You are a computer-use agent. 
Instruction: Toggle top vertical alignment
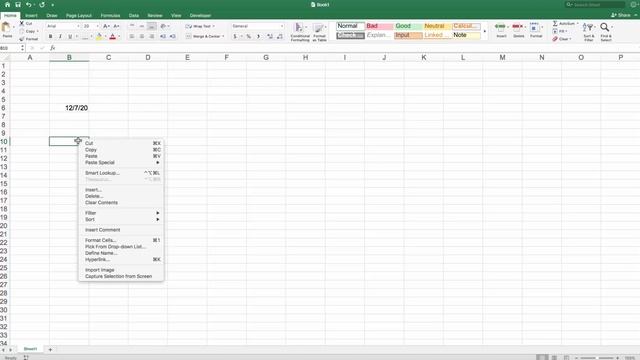[132, 26]
